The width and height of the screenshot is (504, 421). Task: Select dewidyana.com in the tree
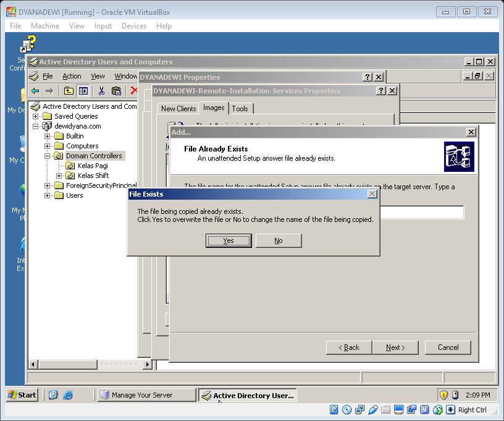coord(77,126)
